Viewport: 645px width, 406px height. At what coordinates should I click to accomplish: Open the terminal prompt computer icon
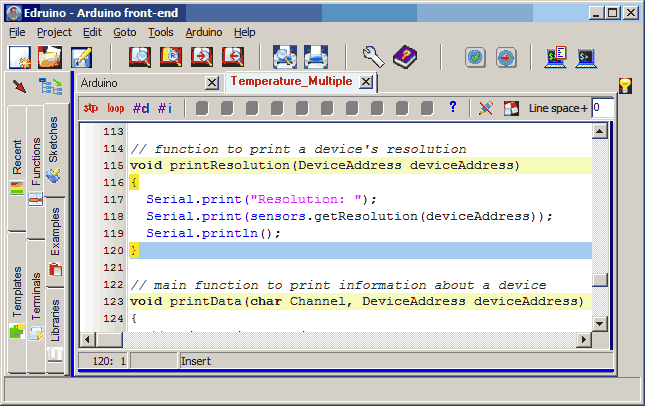pyautogui.click(x=586, y=57)
